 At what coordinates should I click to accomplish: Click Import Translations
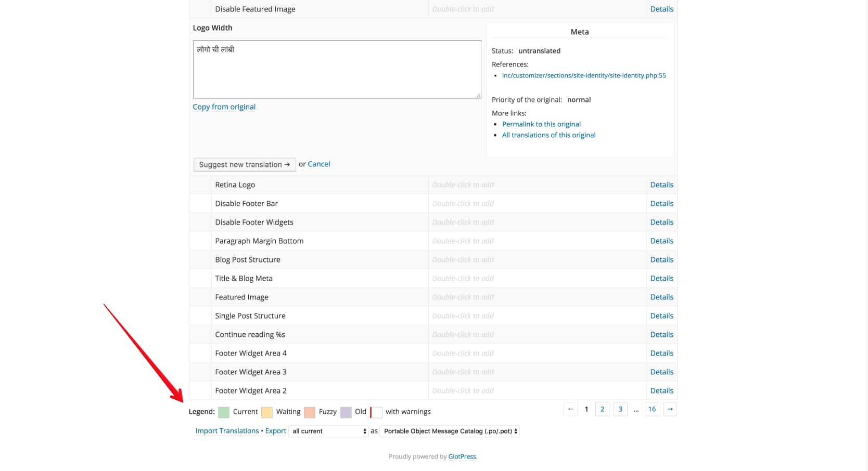click(227, 430)
